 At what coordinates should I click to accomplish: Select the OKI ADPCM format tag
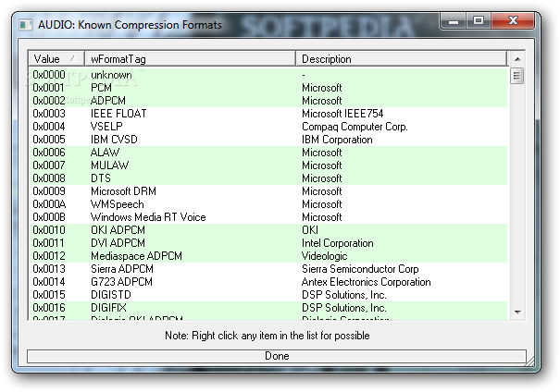click(x=118, y=230)
